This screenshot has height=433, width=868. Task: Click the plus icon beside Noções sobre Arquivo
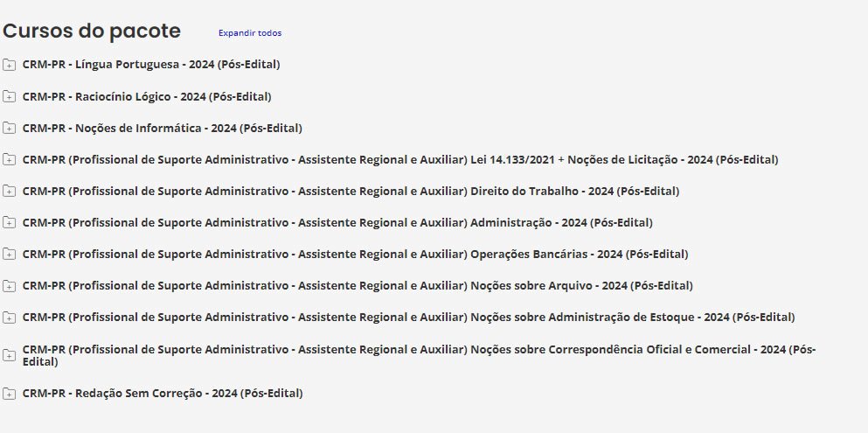(9, 285)
